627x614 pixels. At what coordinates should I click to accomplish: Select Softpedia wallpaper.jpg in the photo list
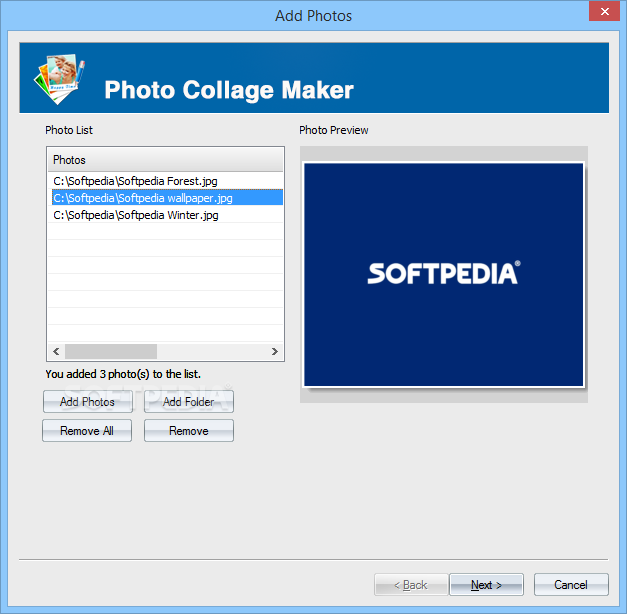pos(166,198)
